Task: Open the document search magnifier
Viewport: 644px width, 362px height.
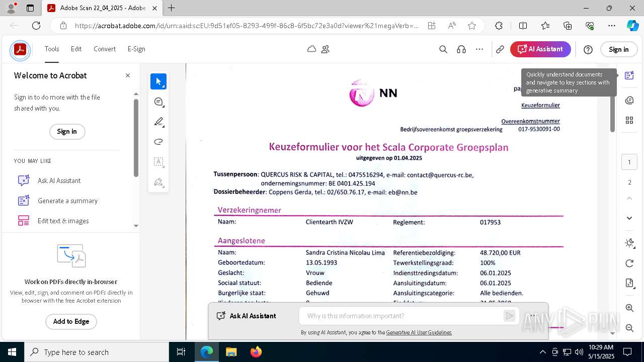Action: [443, 49]
